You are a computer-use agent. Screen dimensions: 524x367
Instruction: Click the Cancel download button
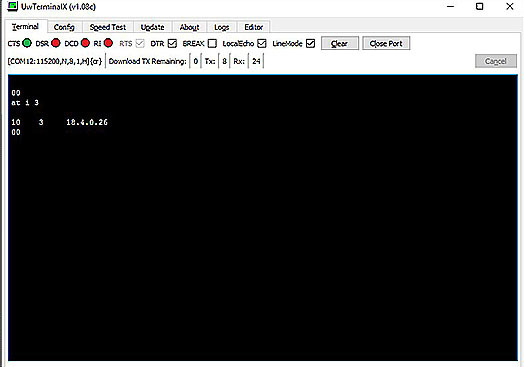click(x=496, y=61)
